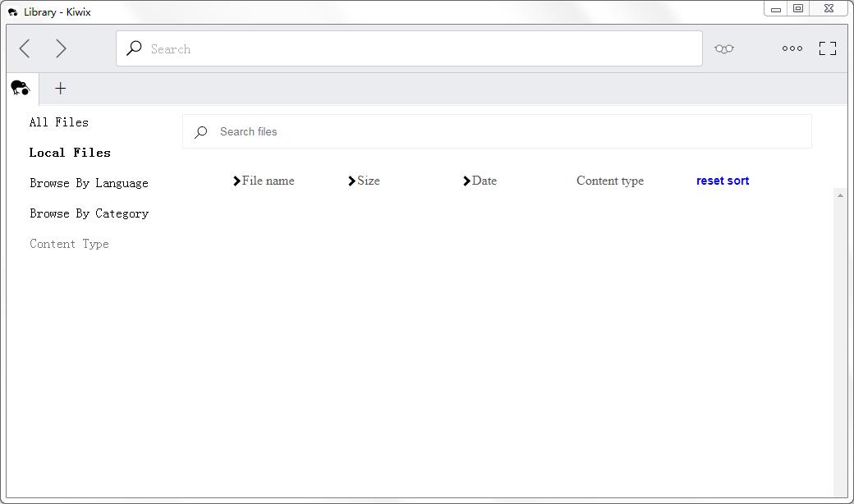
Task: Click the reset sort link
Action: coord(722,181)
